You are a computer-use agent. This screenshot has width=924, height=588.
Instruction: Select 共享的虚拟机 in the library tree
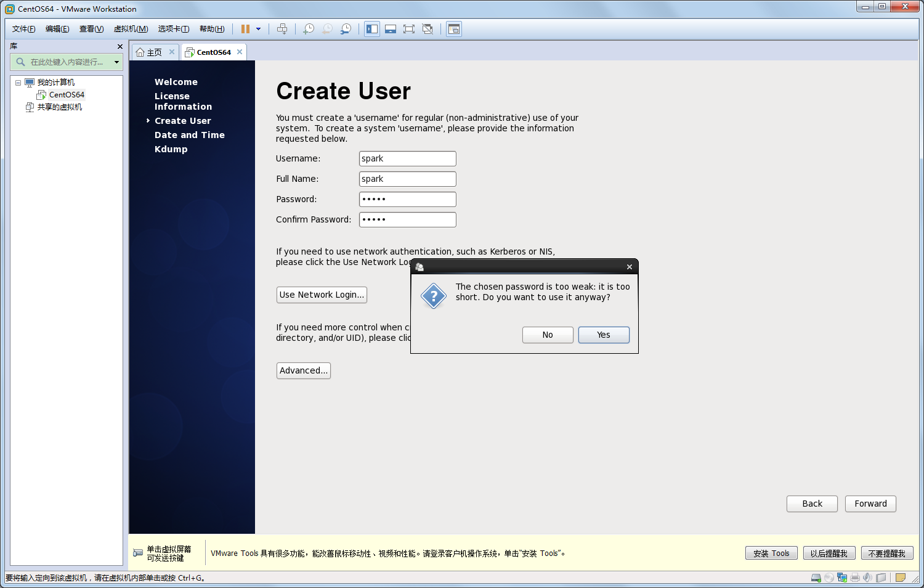(x=59, y=107)
